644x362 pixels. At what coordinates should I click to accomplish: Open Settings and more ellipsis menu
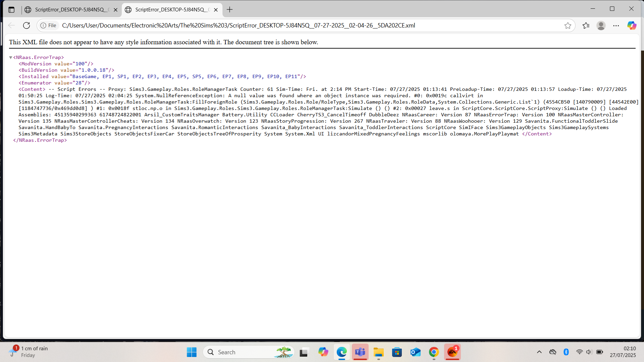pos(616,25)
